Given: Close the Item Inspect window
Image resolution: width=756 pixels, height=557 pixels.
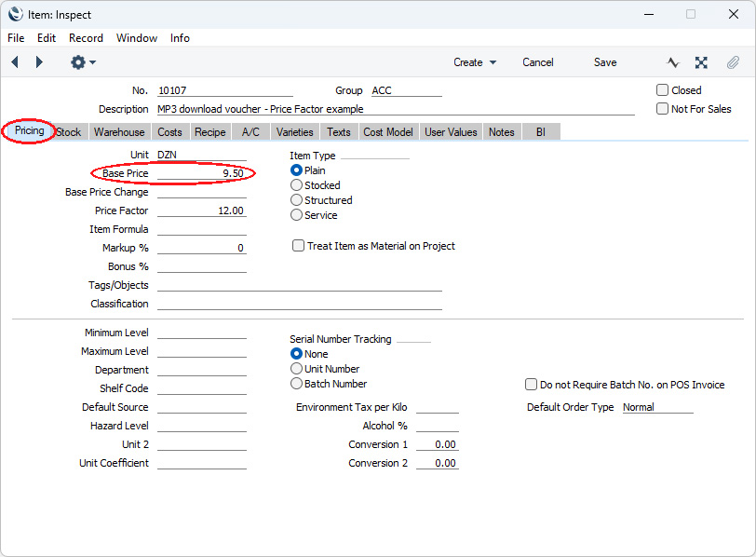Looking at the screenshot, I should (734, 15).
